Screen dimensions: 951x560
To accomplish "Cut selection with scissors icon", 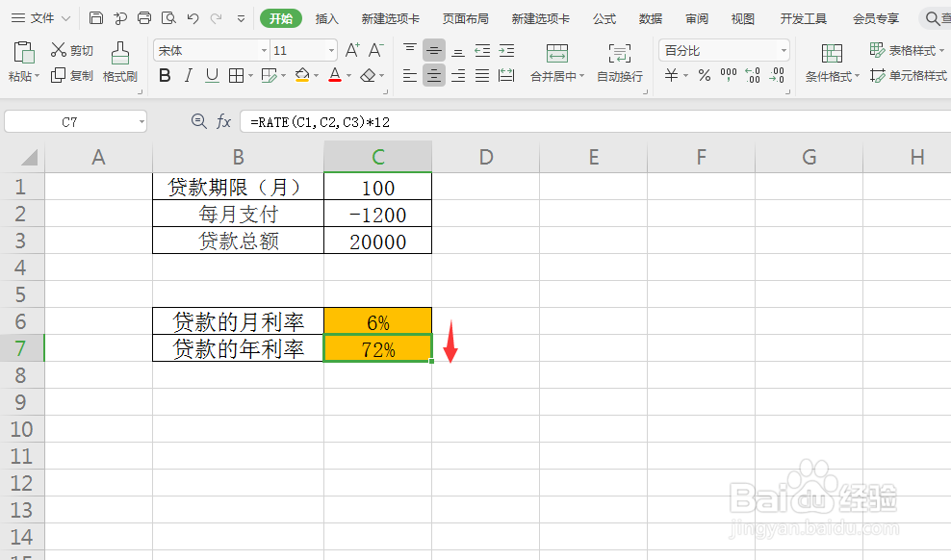I will tap(58, 50).
